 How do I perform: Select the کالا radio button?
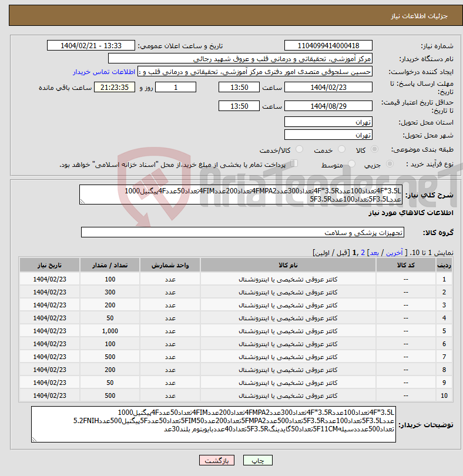click(x=375, y=149)
